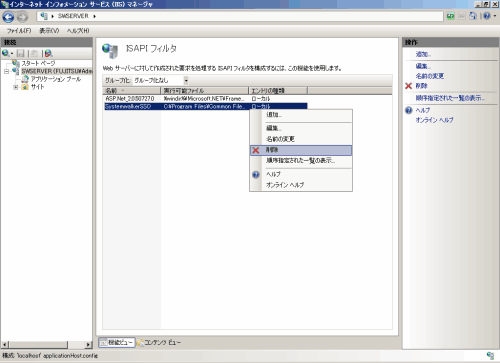The width and height of the screenshot is (500, 363).
Task: Click the blue Back navigation arrow
Action: [8, 17]
